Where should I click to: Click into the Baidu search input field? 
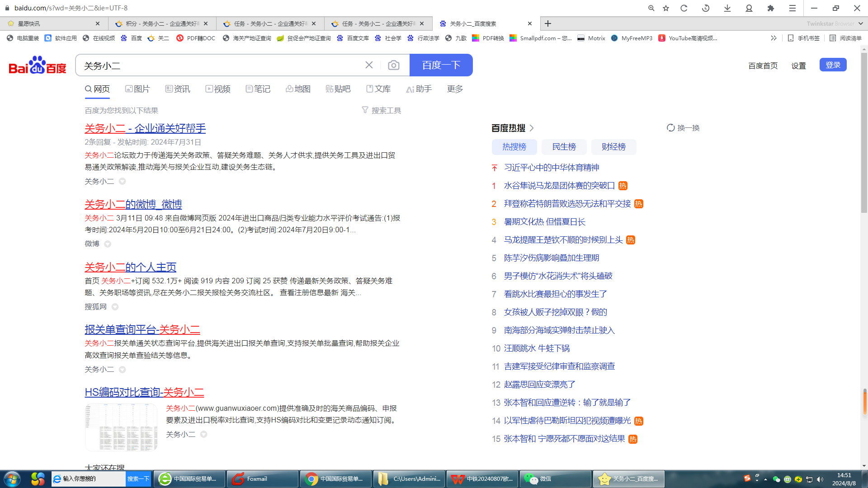222,65
